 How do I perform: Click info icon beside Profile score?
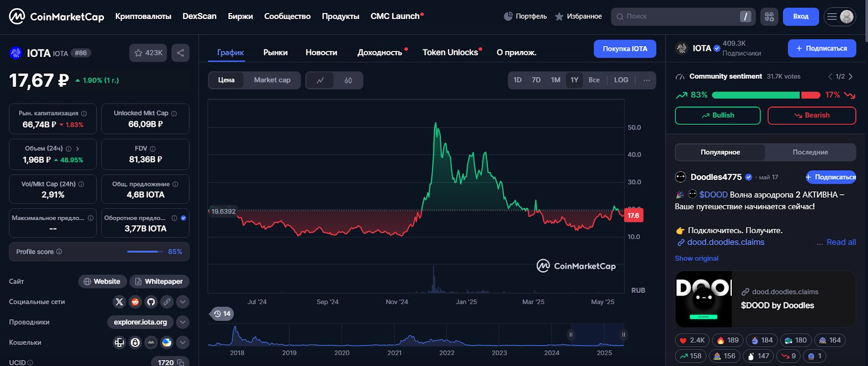click(59, 252)
